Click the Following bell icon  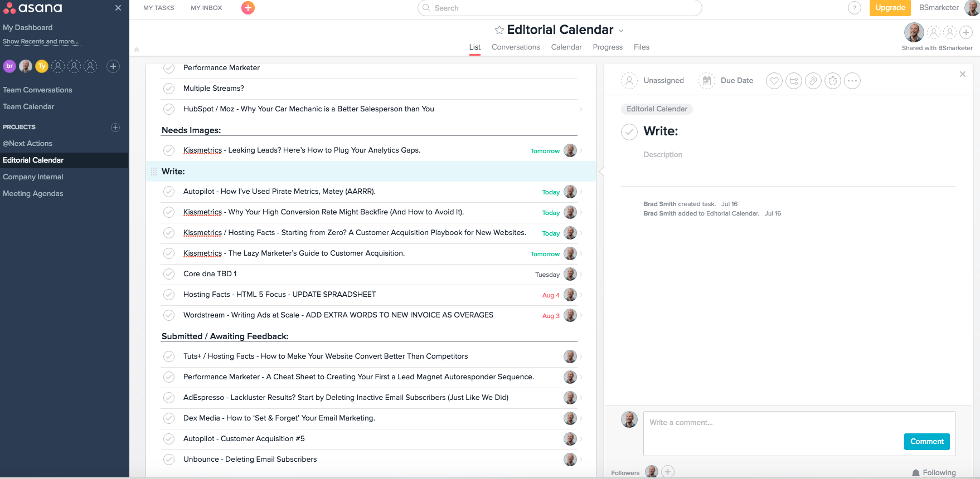[915, 473]
